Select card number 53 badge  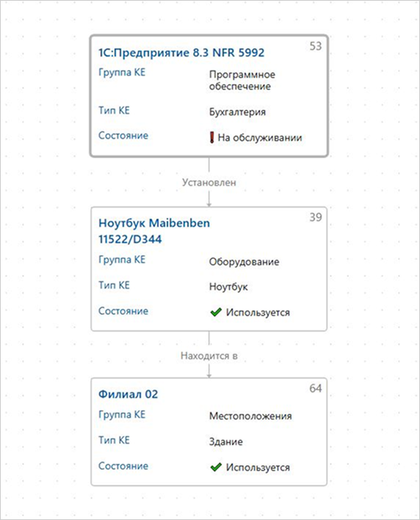click(316, 46)
